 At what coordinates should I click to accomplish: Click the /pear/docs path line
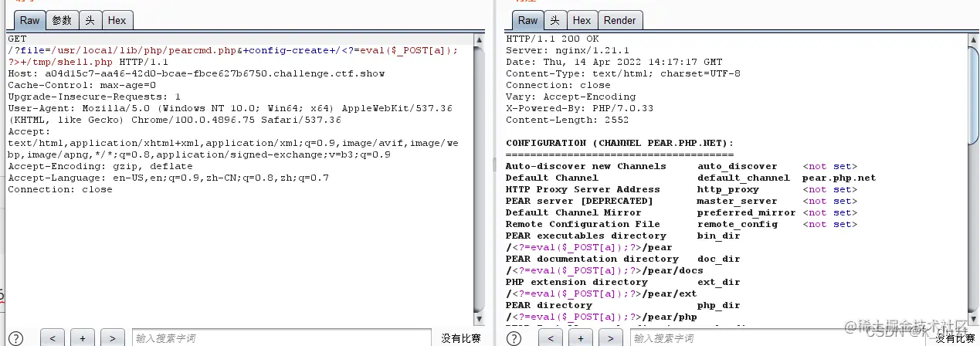click(605, 270)
